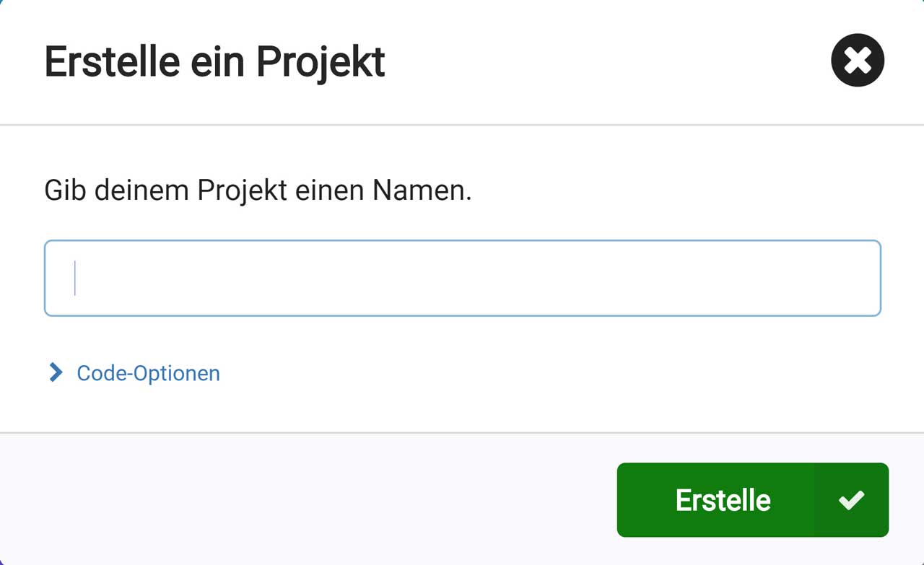The image size is (924, 565).
Task: Click the white tick in the dark green area
Action: (852, 500)
